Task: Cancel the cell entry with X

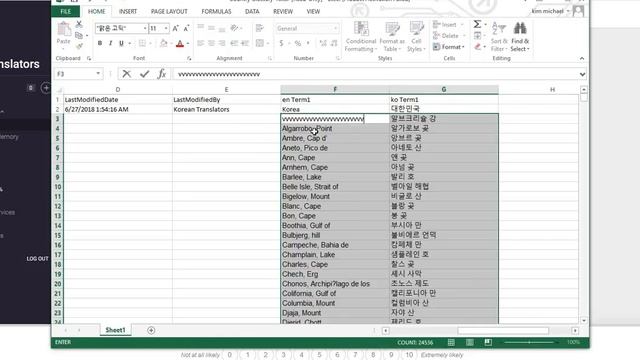Action: 127,74
